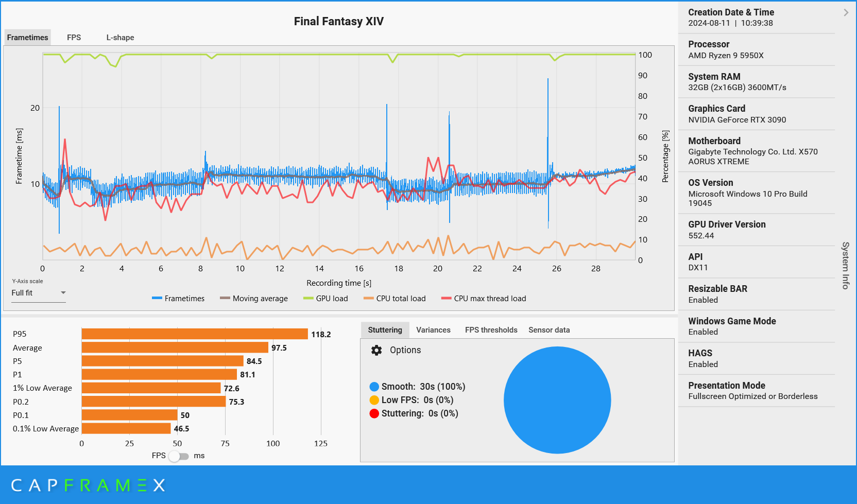Select NVIDIA GeForce RTX 3090 text

coord(737,120)
